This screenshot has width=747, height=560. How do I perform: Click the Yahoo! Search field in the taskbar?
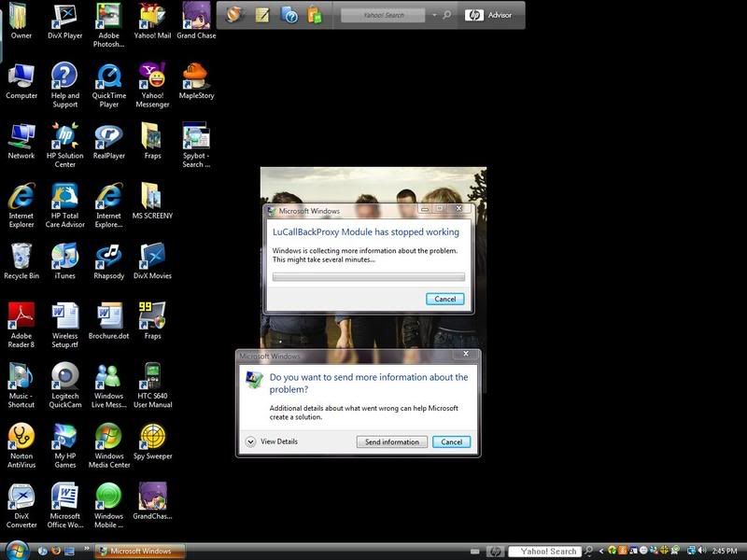coord(549,552)
